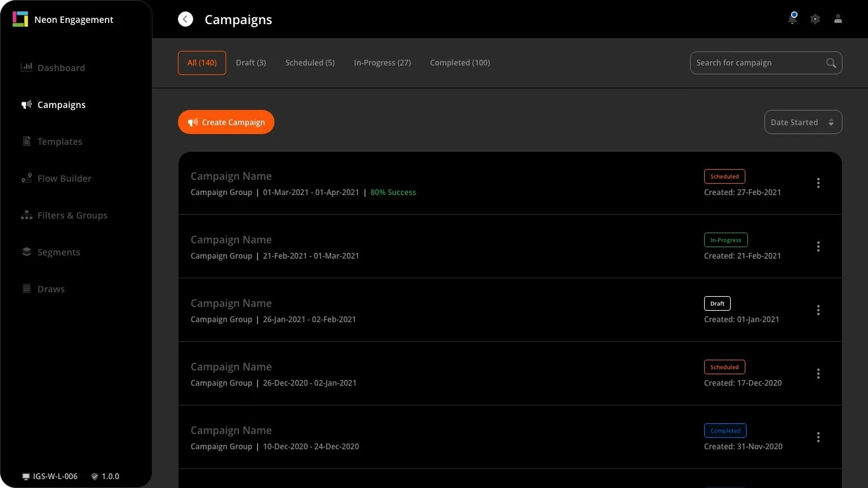Click Created: 27-Feb-2021 text
Viewport: 868px width, 488px height.
tap(742, 193)
